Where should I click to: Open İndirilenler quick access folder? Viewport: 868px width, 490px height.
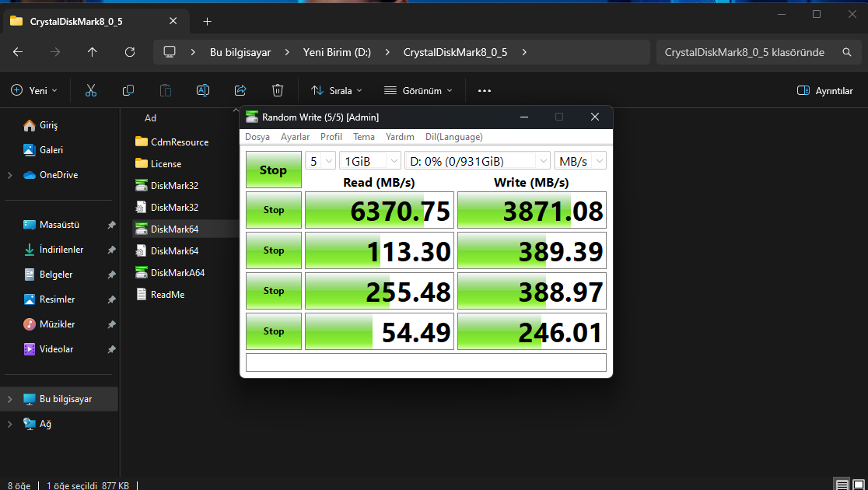pos(61,250)
